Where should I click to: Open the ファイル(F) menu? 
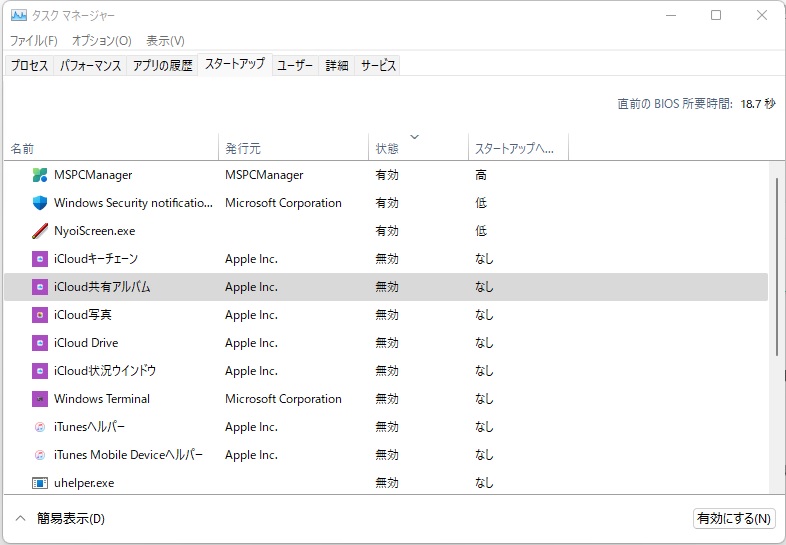[34, 41]
